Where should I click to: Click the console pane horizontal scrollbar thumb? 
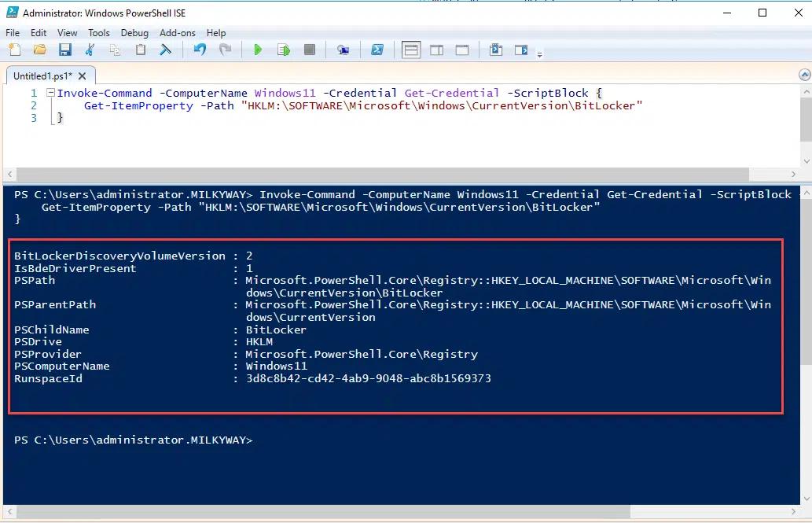click(323, 512)
